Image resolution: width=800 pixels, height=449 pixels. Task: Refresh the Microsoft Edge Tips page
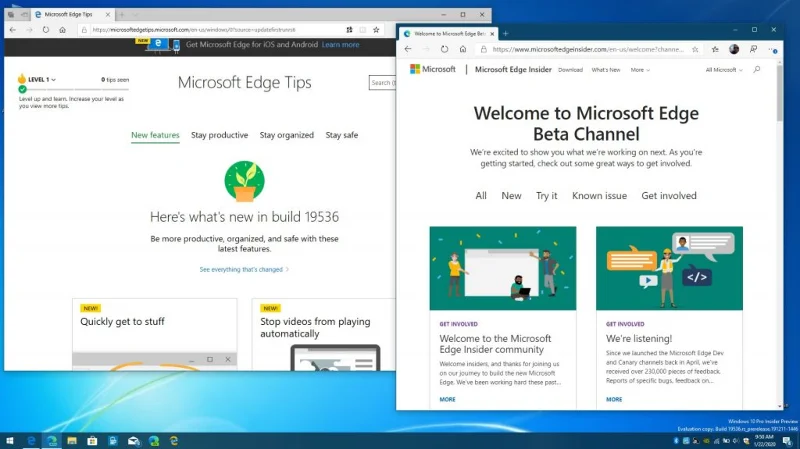(x=46, y=30)
